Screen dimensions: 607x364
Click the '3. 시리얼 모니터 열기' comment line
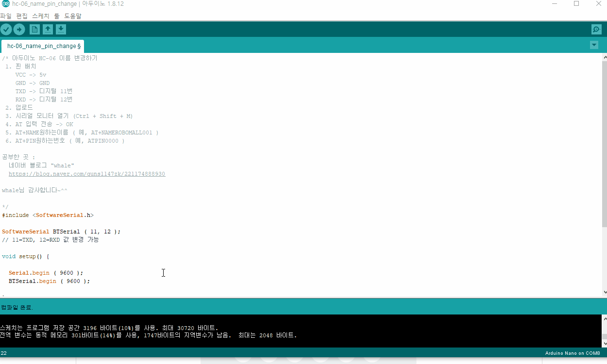(x=69, y=116)
